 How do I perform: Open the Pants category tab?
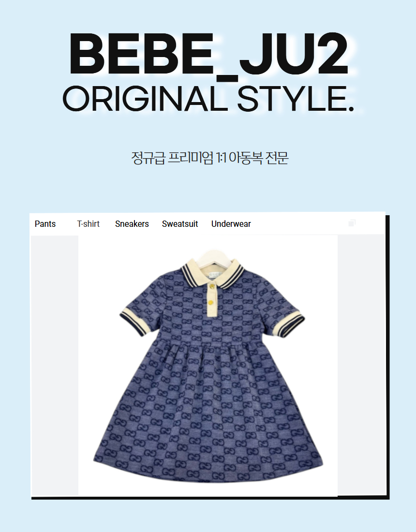[45, 224]
